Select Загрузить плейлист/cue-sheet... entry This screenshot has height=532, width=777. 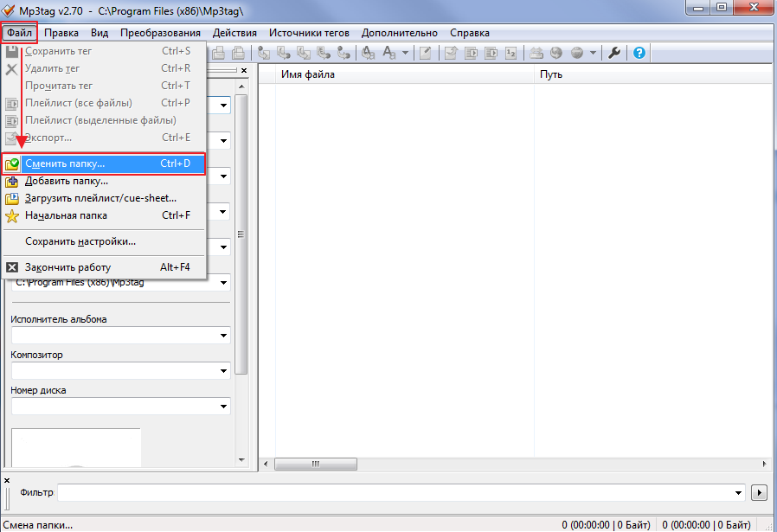click(104, 198)
